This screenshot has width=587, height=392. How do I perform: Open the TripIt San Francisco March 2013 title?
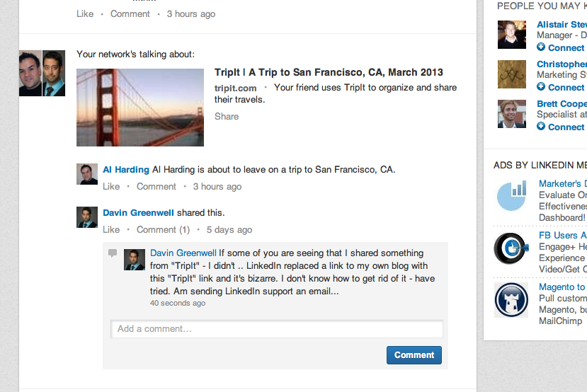click(329, 72)
